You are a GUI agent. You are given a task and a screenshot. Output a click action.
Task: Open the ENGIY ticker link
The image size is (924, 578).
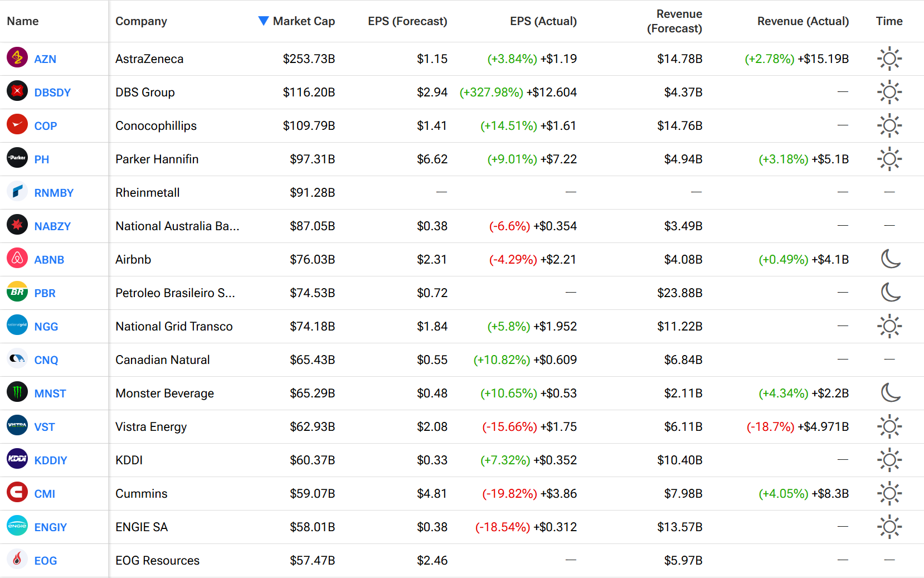51,527
